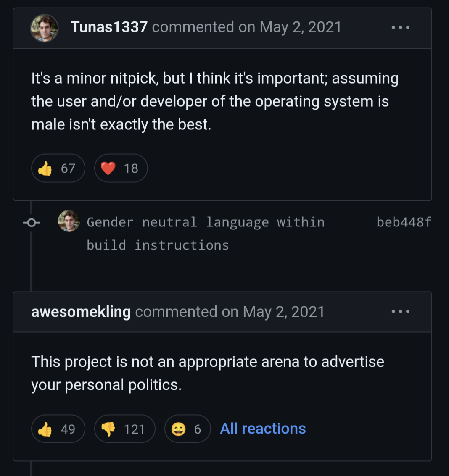449x476 pixels.
Task: Open options menu on awesomekling's comment
Action: pos(400,312)
